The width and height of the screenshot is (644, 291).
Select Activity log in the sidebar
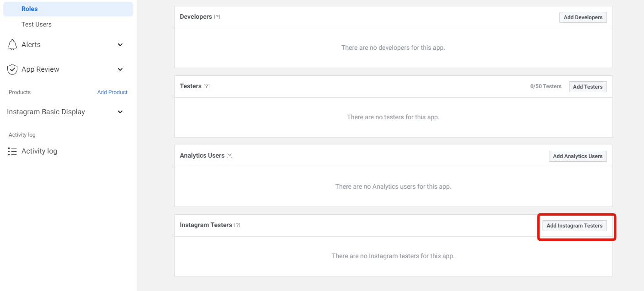point(39,151)
